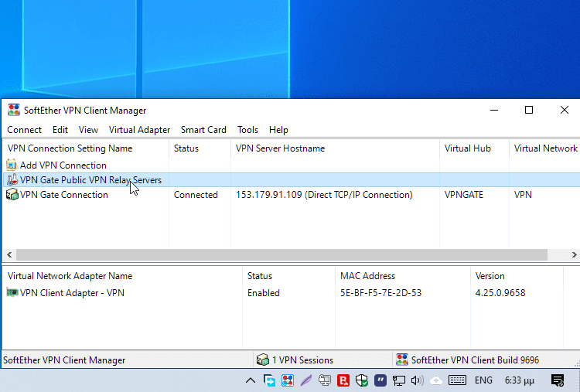
Task: Select the VPN Gate Connection row text
Action: coord(64,195)
